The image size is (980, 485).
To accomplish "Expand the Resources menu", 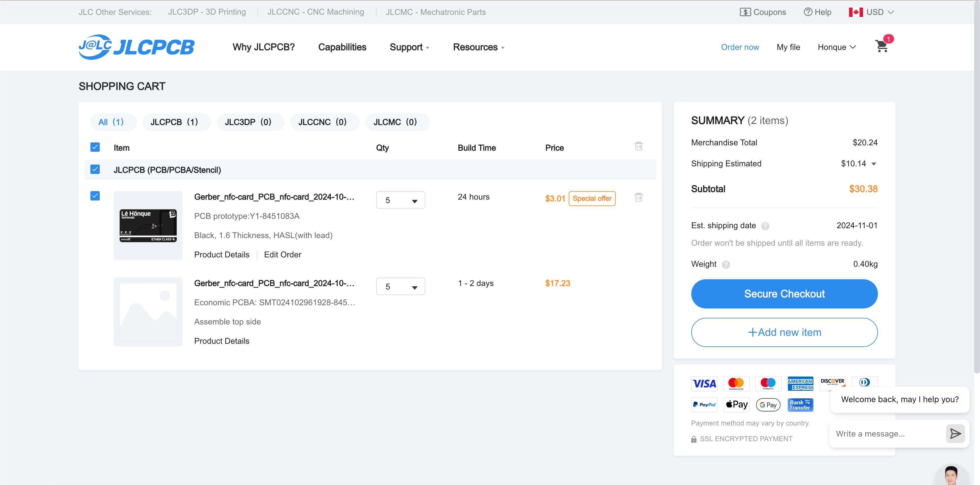I will pos(479,47).
